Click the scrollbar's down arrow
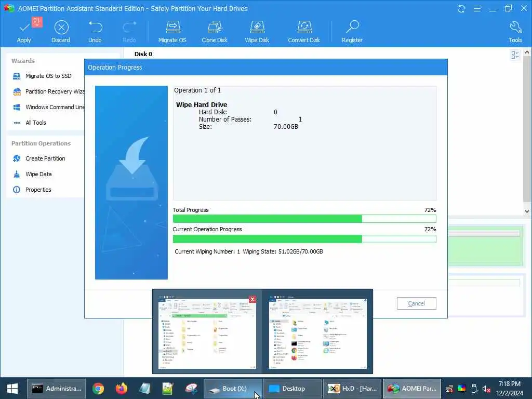 pos(527,211)
